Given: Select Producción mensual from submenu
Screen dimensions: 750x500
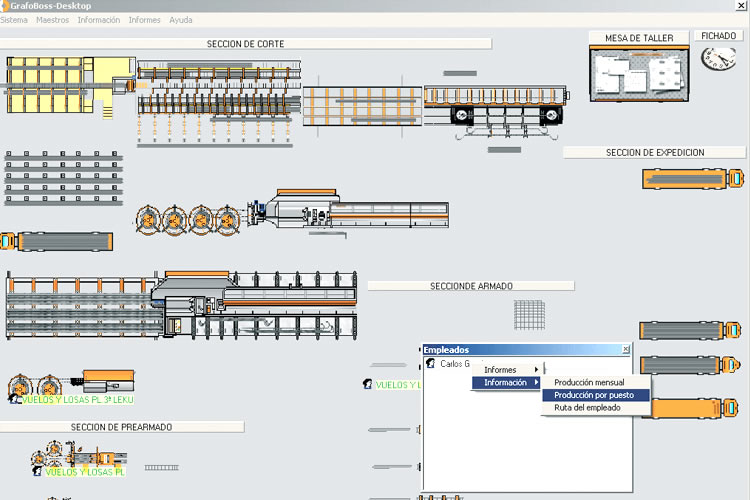Looking at the screenshot, I should click(589, 382).
